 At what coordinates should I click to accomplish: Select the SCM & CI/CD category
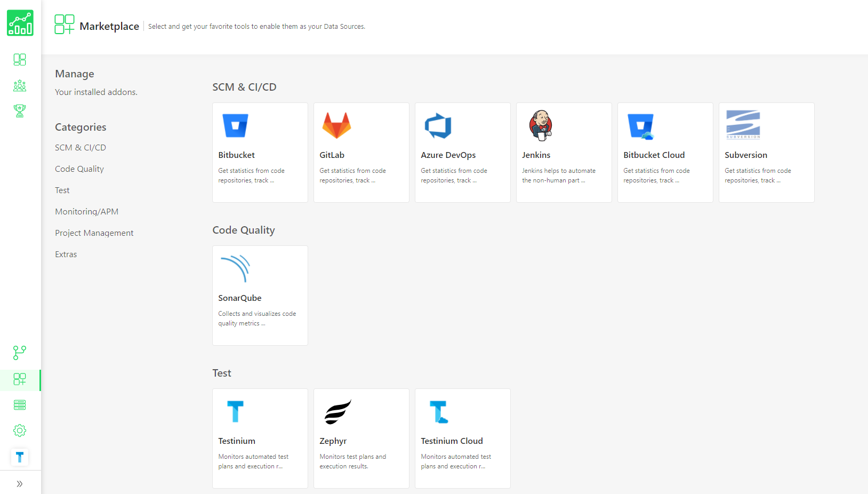coord(81,147)
